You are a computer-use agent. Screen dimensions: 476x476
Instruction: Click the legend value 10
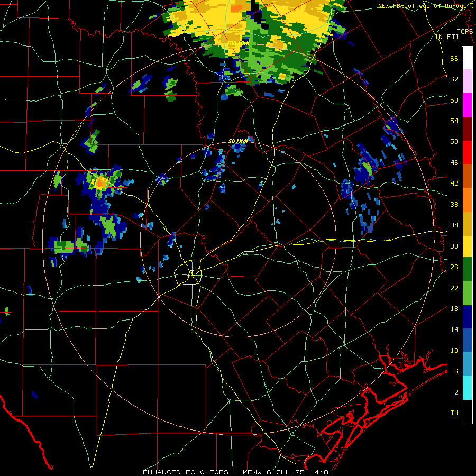pos(454,350)
